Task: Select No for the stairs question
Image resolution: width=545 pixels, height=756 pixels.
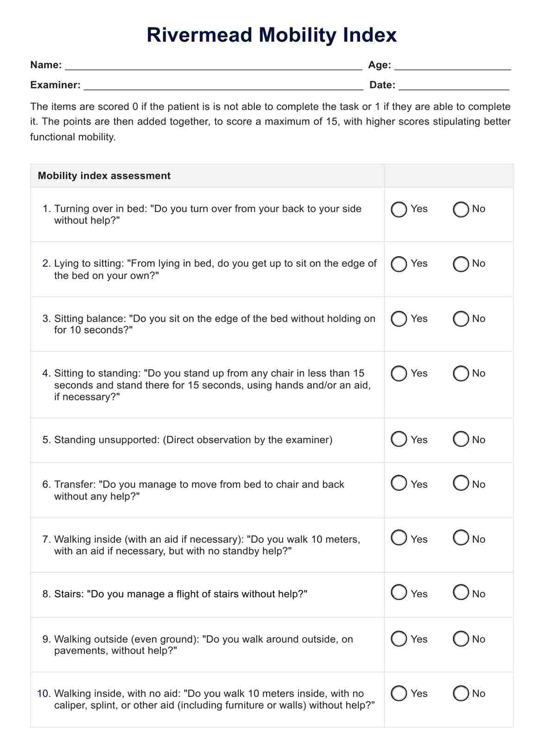Action: coord(461,592)
